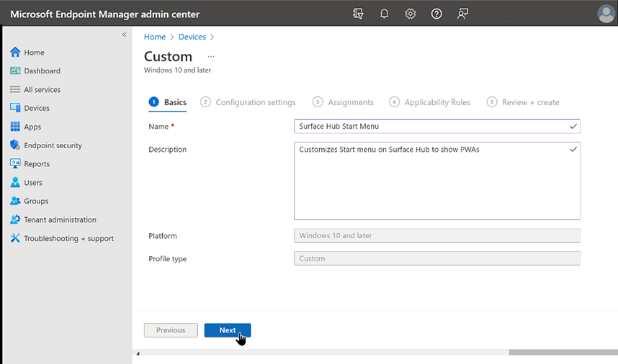
Task: Click the All services list icon
Action: 15,89
